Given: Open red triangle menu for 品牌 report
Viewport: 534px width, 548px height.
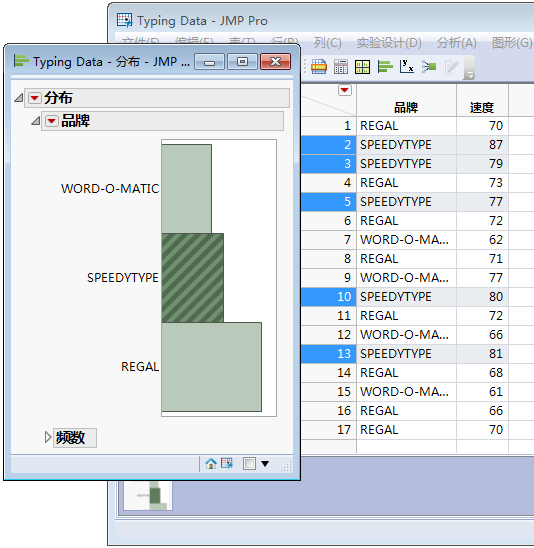Looking at the screenshot, I should coord(51,121).
